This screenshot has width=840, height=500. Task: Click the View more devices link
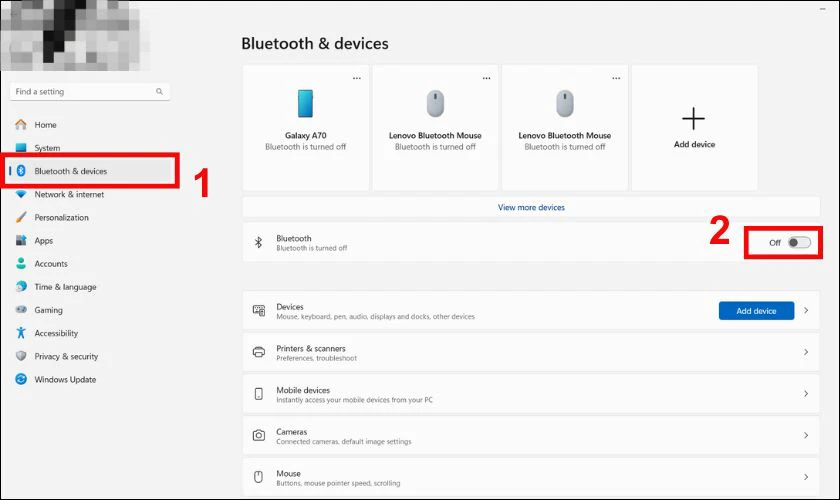531,207
